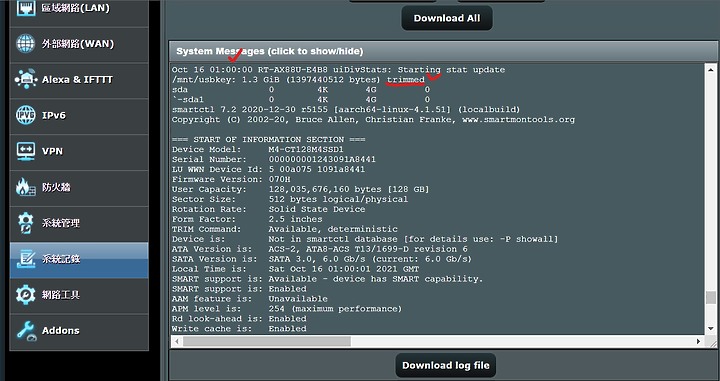Open the 區域網路(LAN) menu
Image resolution: width=720 pixels, height=381 pixels.
(79, 9)
